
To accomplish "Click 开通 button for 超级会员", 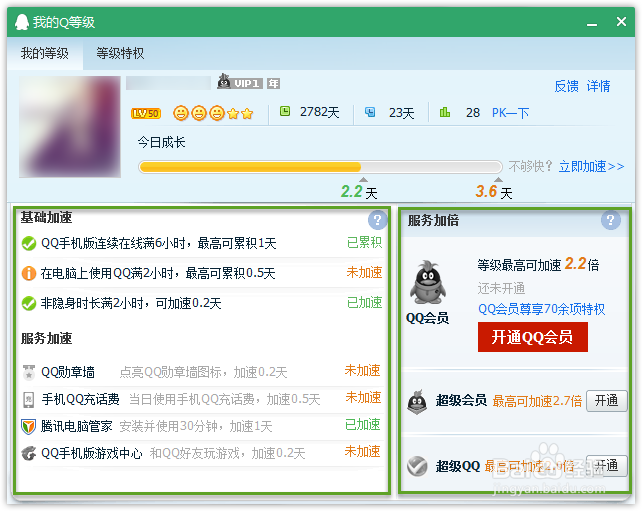I will click(606, 400).
